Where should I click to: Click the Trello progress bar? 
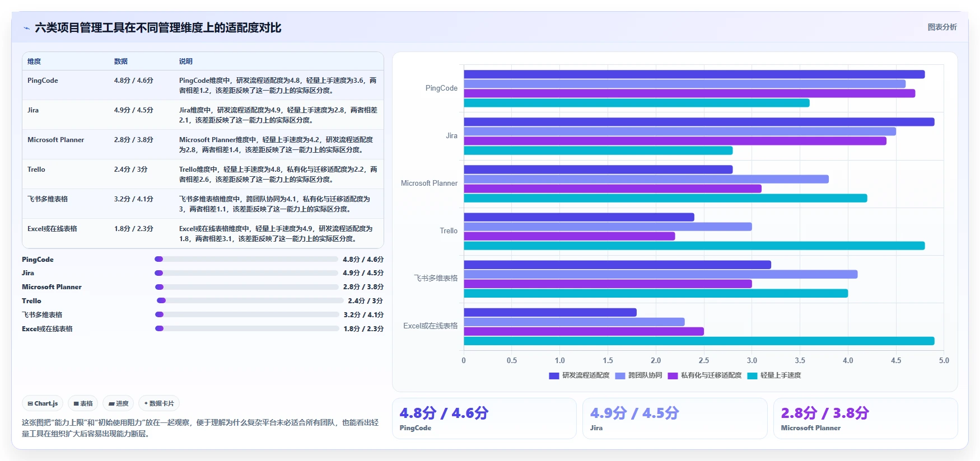pyautogui.click(x=250, y=300)
